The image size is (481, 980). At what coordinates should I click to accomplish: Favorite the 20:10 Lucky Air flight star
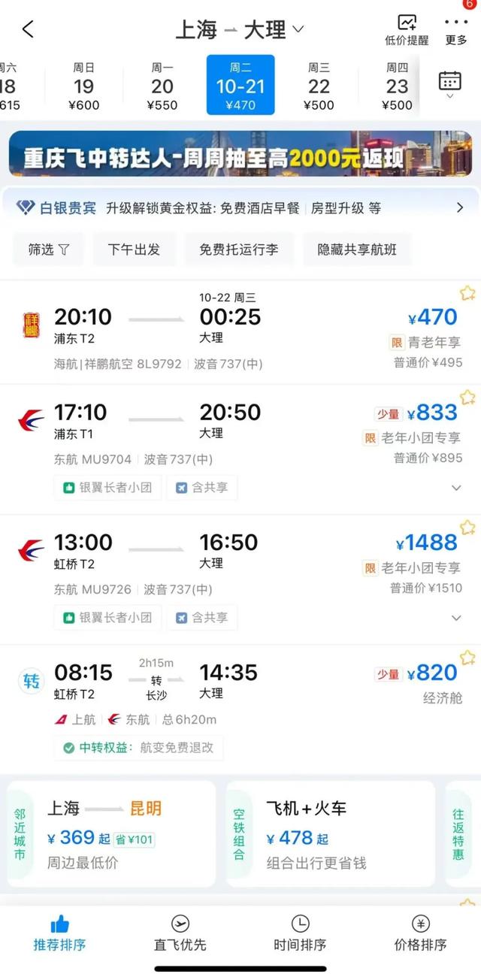(x=467, y=293)
